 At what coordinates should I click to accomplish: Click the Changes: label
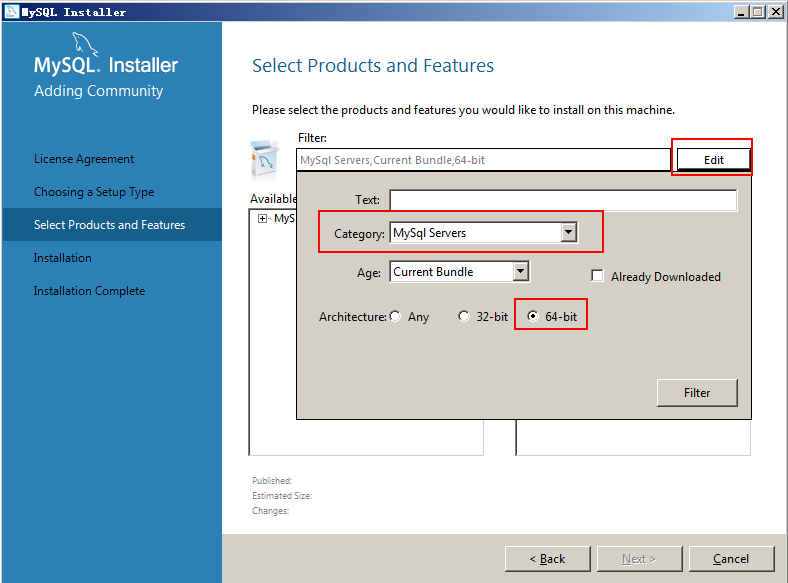pyautogui.click(x=270, y=511)
